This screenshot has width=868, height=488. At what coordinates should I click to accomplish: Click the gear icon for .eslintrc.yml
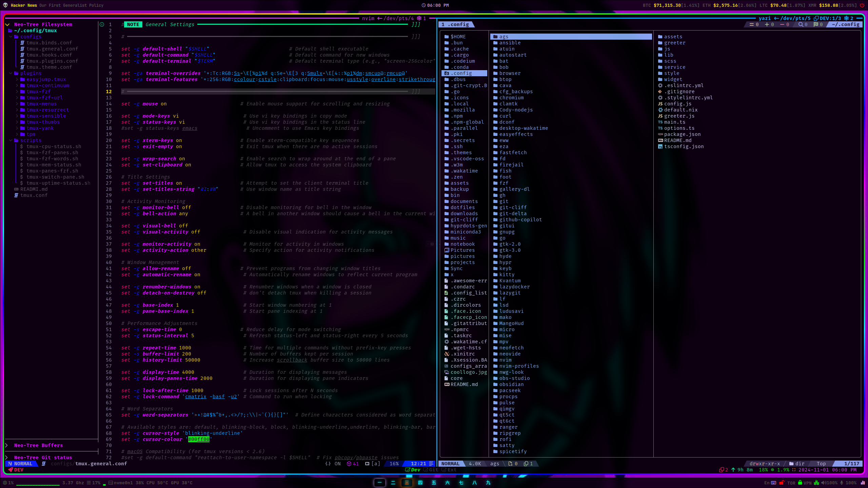(x=660, y=85)
